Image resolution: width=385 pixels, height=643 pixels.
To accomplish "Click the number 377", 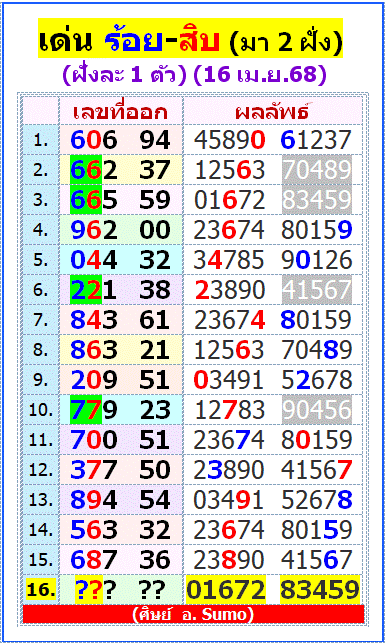I will [94, 470].
